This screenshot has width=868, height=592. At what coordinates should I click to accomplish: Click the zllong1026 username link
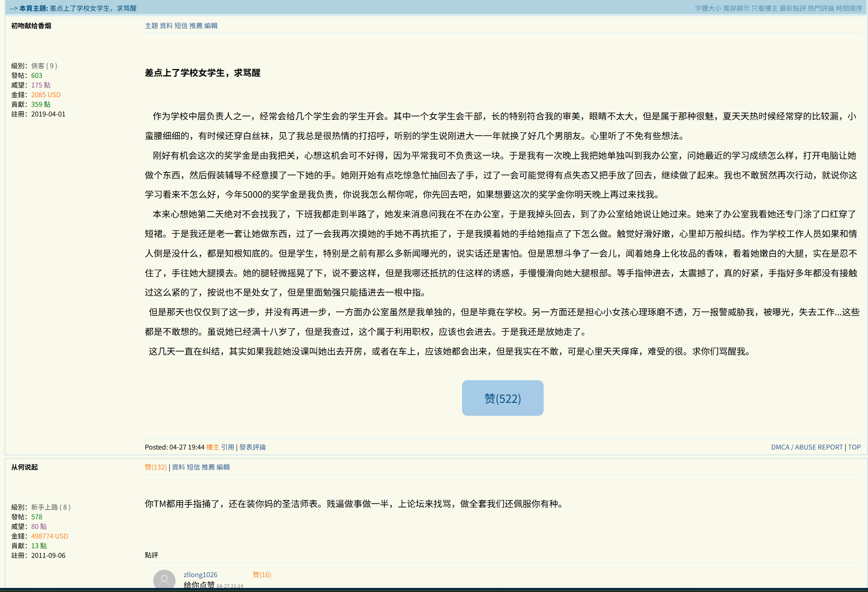pos(200,575)
